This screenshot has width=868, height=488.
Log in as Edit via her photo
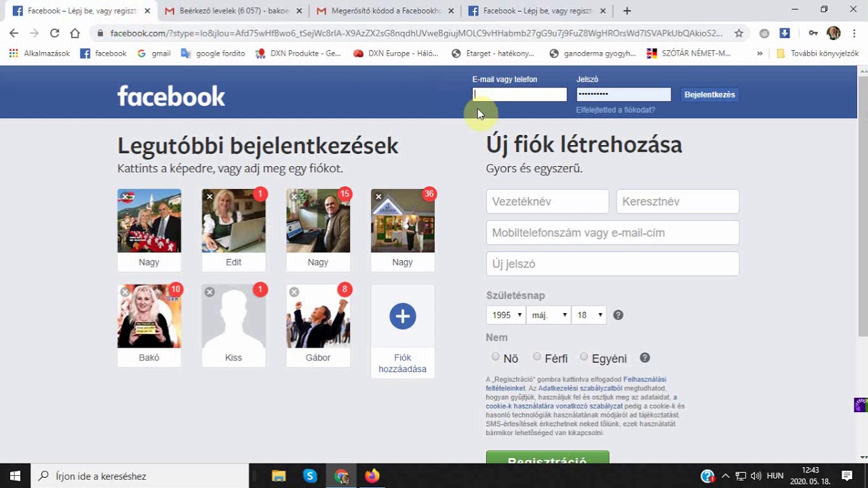click(x=233, y=221)
